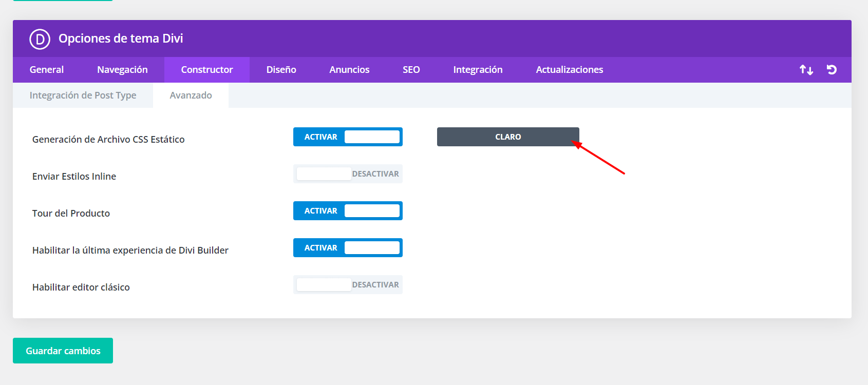This screenshot has width=868, height=385.
Task: Toggle Enviar Estilos Inline switch
Action: (348, 174)
